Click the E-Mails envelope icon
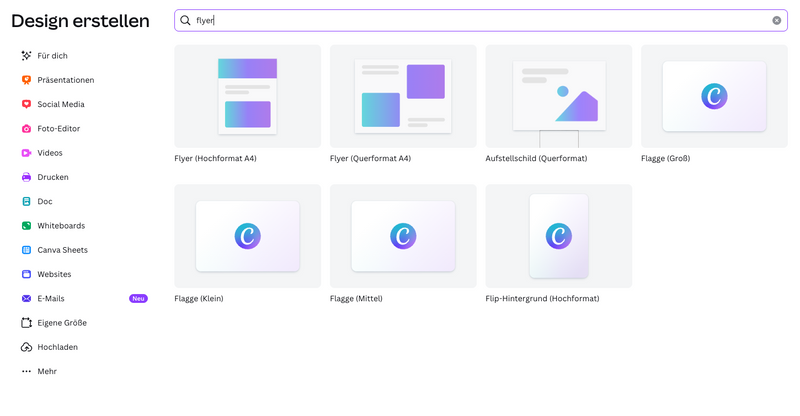The image size is (800, 416). (26, 299)
